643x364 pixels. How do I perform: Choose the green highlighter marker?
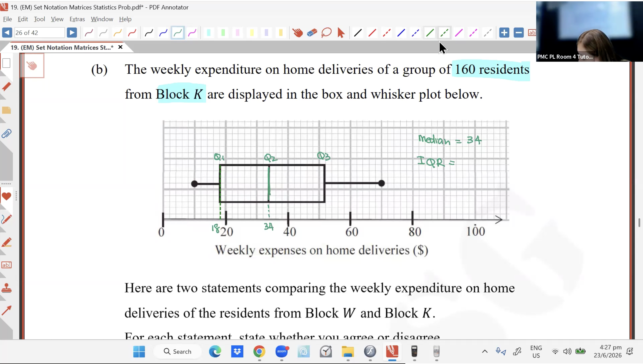223,33
